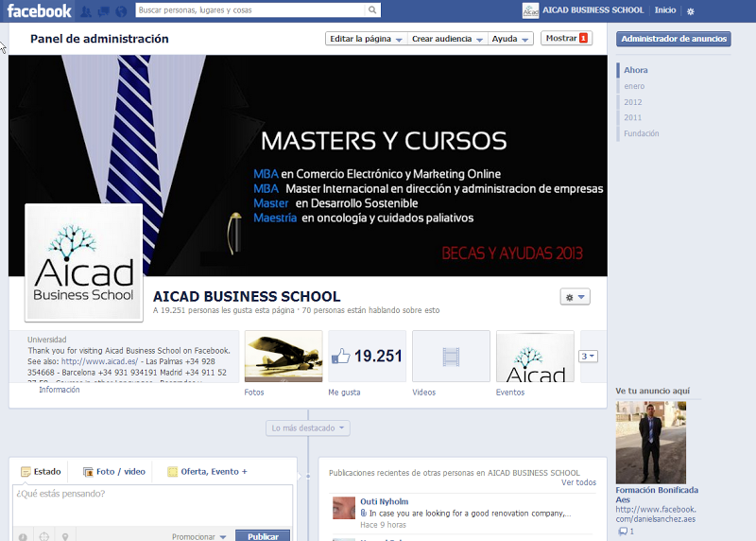Click the search magnifier button
This screenshot has height=541, width=756.
point(372,10)
